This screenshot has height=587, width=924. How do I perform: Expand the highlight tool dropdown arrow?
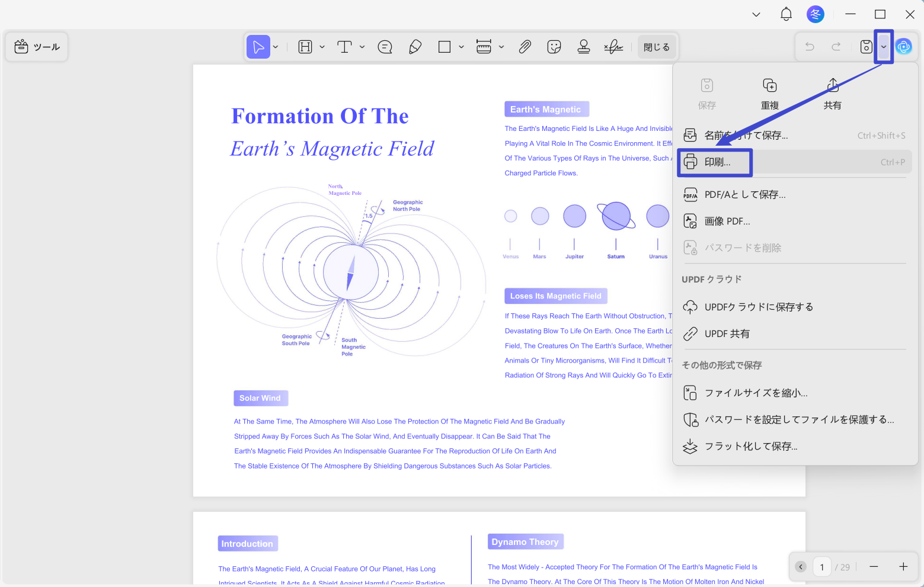(x=322, y=47)
